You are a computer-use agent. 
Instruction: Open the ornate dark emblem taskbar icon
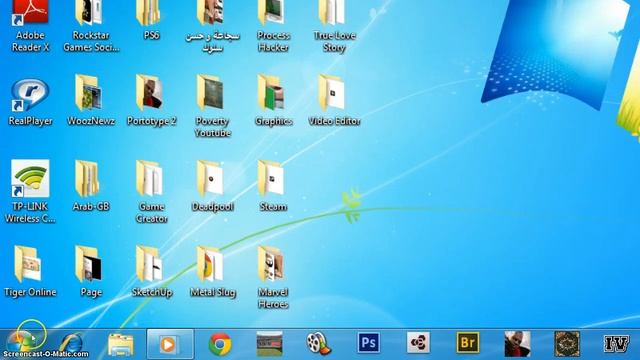pos(567,344)
